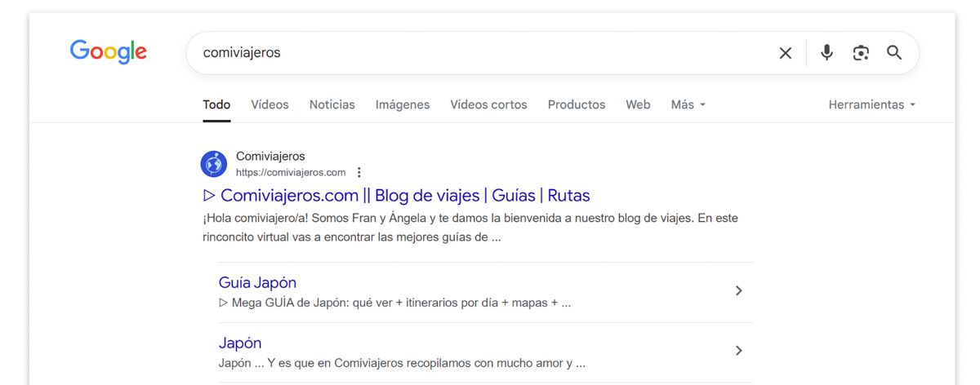This screenshot has width=980, height=385.
Task: Open the Noticias tab
Action: (x=332, y=104)
